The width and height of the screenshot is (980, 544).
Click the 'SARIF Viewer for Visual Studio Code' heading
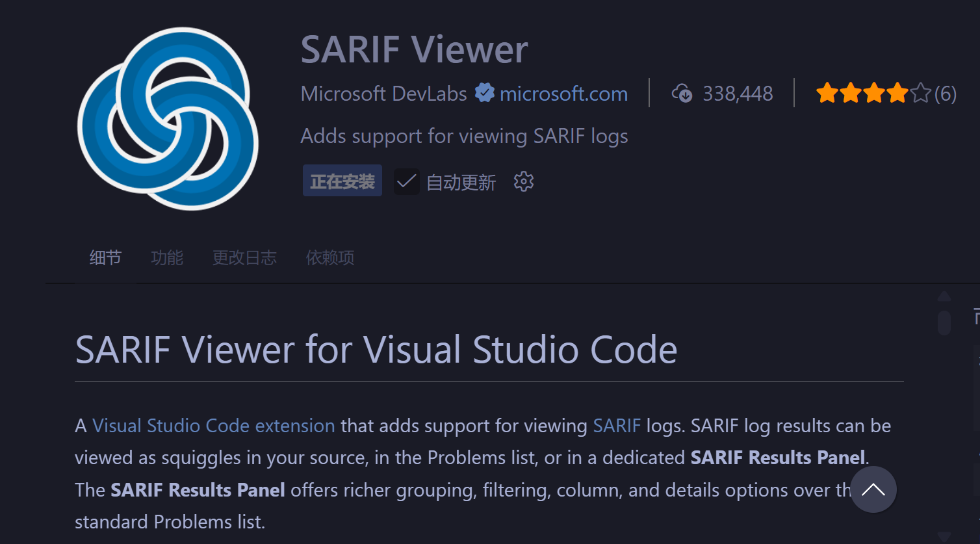tap(376, 350)
